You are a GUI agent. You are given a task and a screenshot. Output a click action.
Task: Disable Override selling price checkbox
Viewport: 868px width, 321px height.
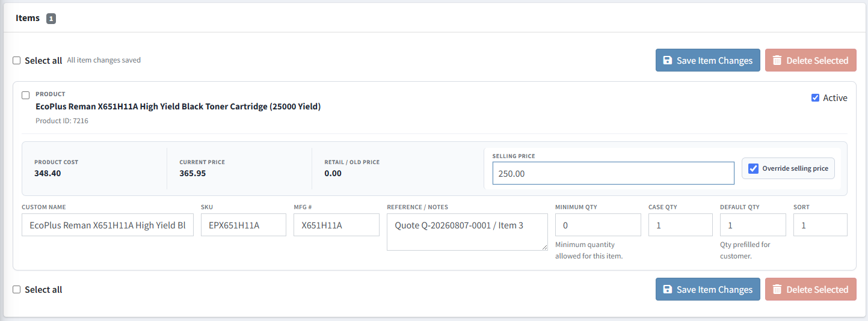753,168
